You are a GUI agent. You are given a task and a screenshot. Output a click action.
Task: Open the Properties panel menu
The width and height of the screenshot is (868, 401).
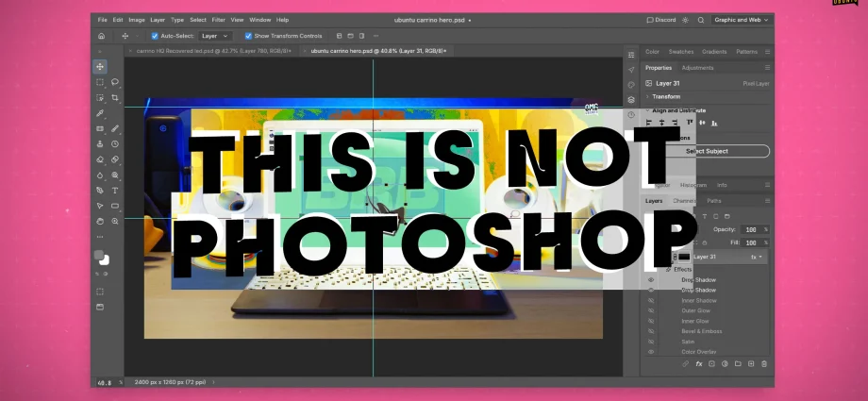coord(767,68)
